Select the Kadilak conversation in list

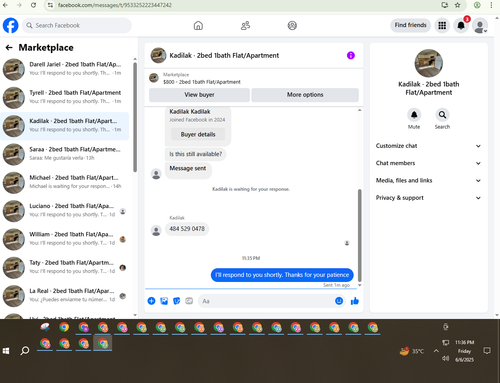pos(65,126)
